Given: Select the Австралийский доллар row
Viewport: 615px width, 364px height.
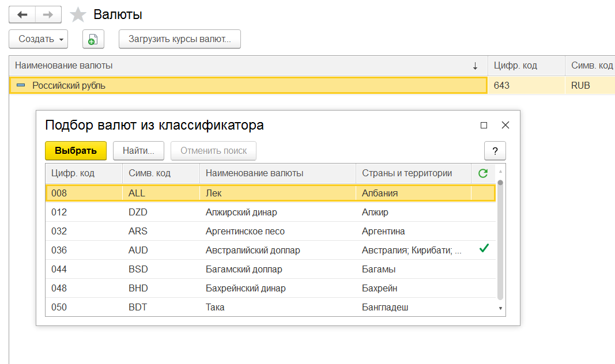Looking at the screenshot, I should pos(271,251).
